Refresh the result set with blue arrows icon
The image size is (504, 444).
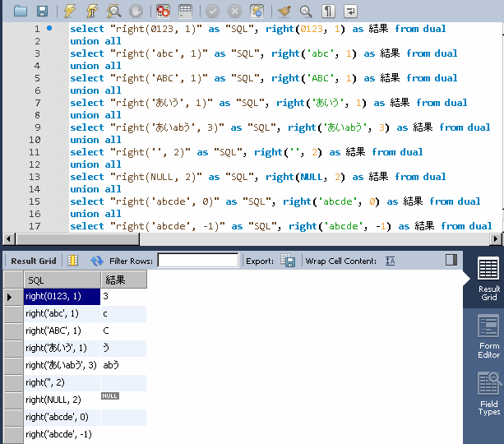coord(96,261)
